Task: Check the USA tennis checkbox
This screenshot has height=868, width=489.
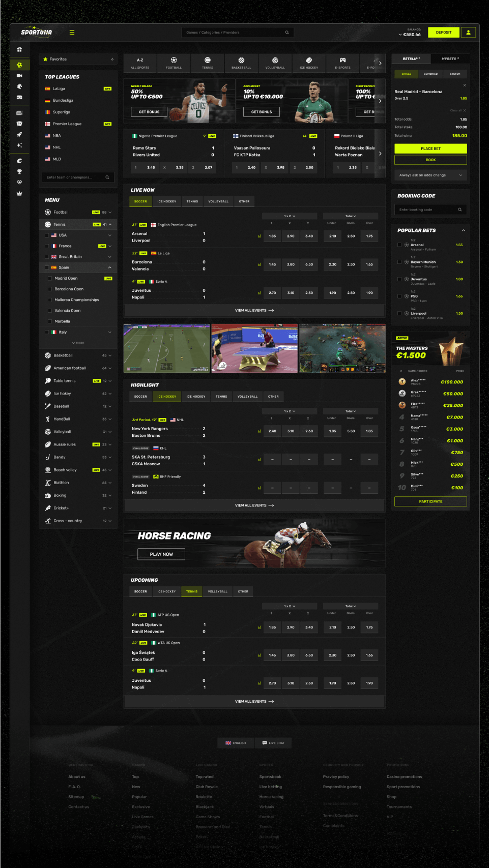Action: (x=47, y=235)
